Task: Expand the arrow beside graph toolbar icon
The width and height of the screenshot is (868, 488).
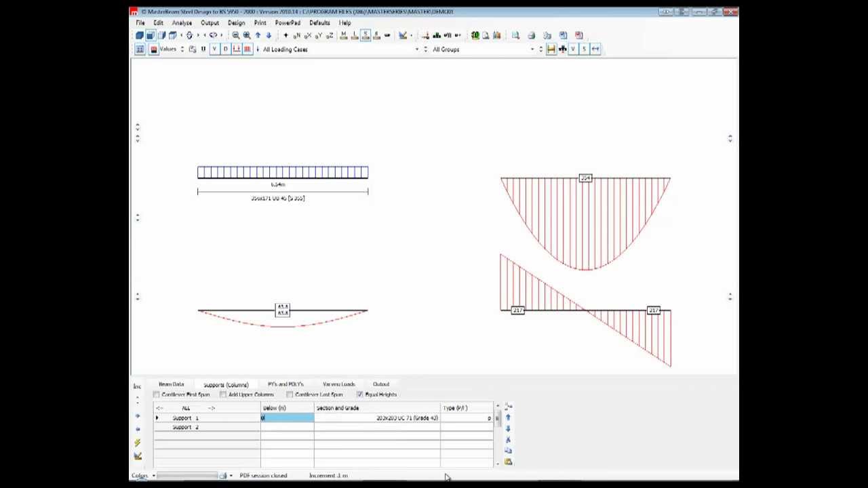Action: (412, 35)
